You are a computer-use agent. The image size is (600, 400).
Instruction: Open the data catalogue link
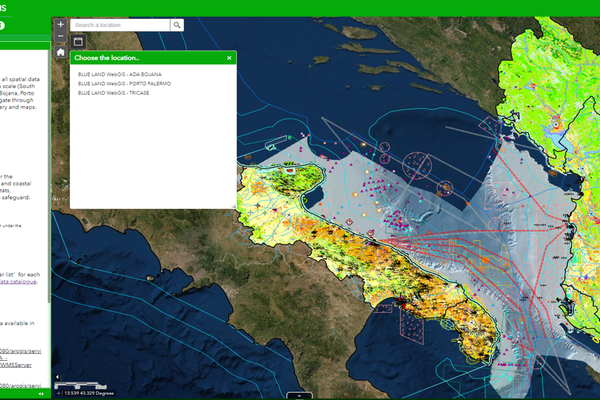[18, 282]
